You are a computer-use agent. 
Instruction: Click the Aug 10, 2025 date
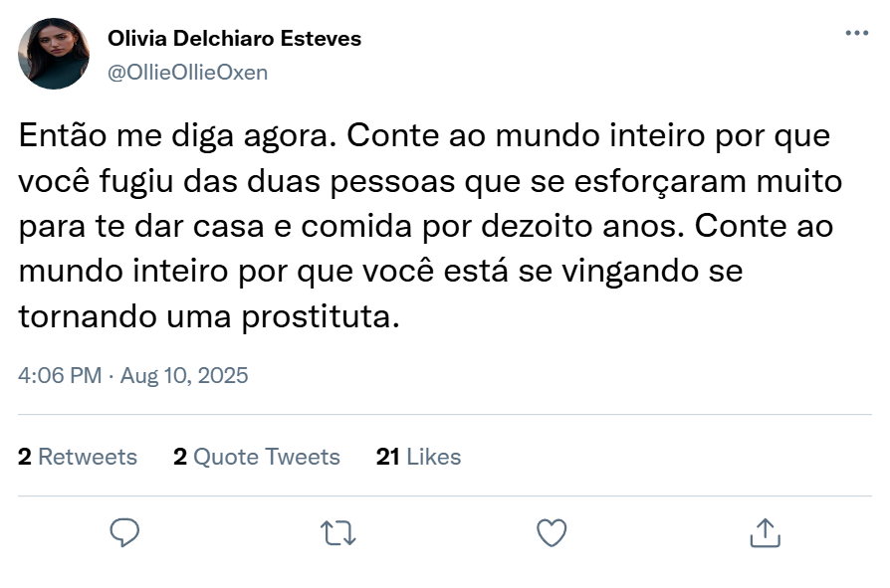[184, 376]
